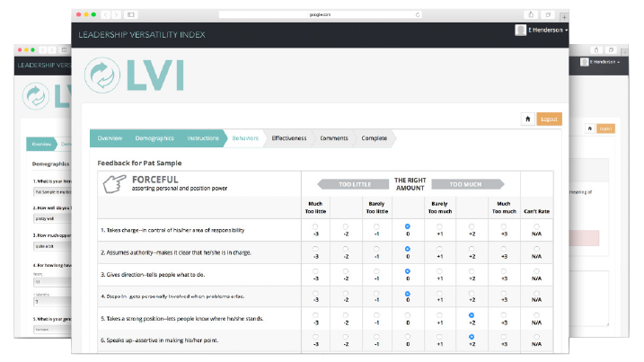This screenshot has height=362, width=644.
Task: Select +2 for Speaks up statement
Action: (x=472, y=337)
